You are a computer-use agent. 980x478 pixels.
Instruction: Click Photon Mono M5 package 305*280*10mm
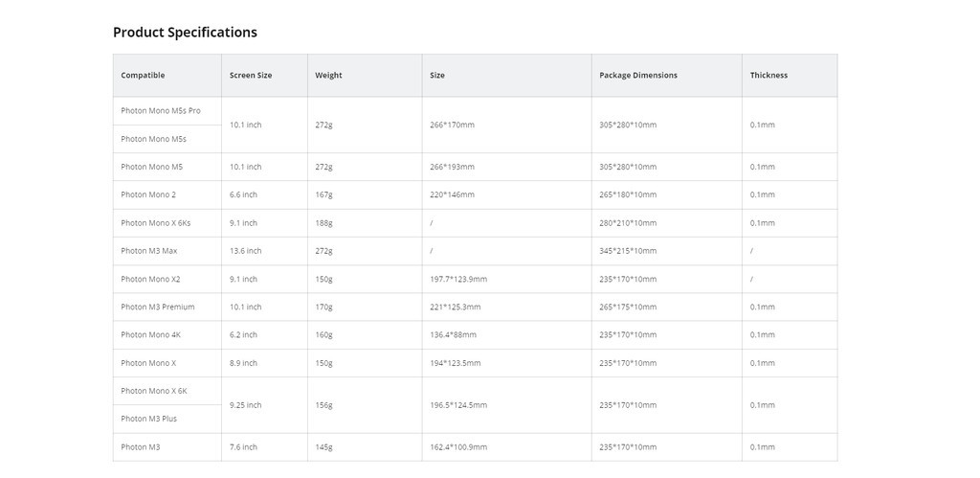[x=628, y=167]
